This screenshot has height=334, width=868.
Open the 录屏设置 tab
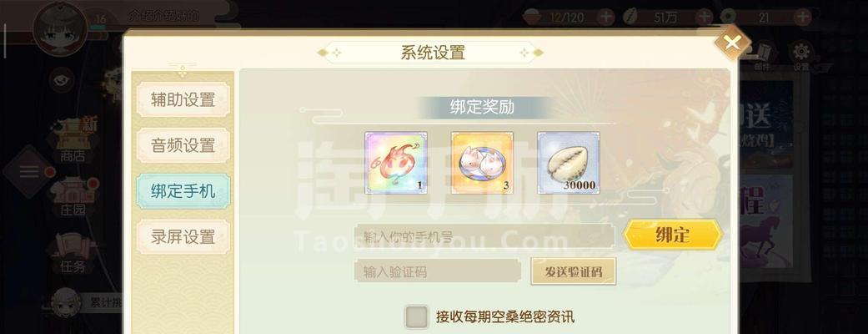(x=183, y=237)
